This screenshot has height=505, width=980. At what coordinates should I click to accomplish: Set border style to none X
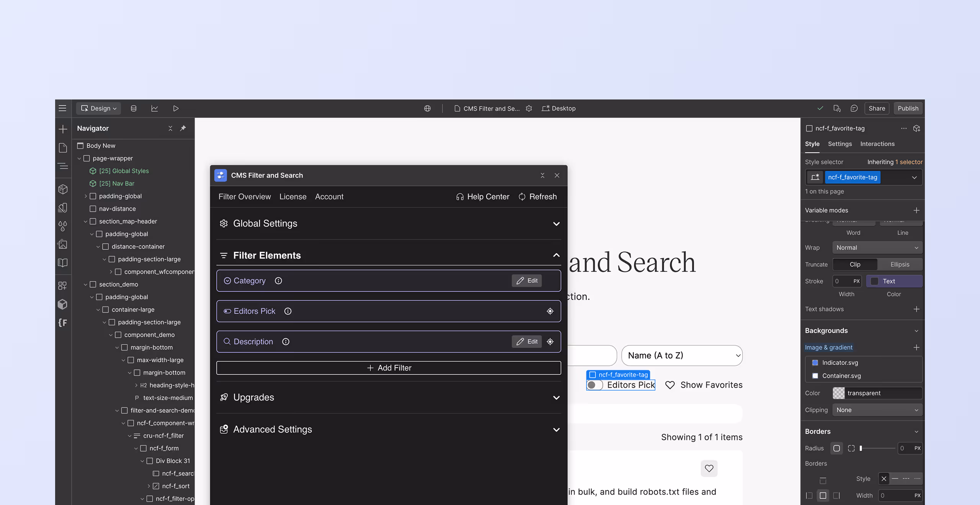click(884, 479)
